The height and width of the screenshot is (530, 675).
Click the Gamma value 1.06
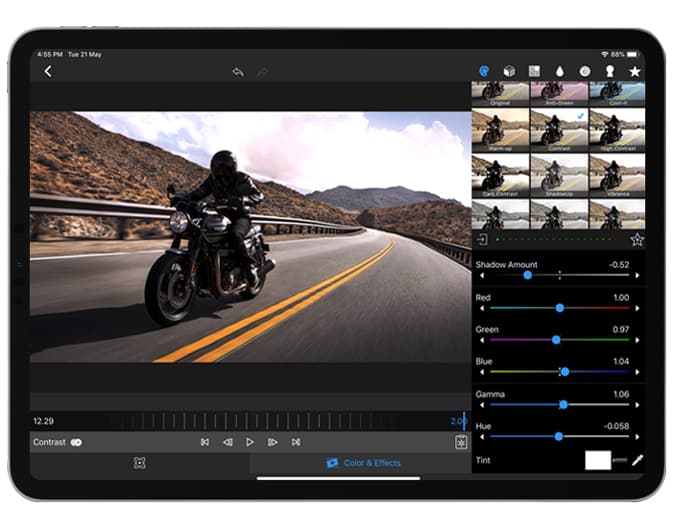coord(621,394)
